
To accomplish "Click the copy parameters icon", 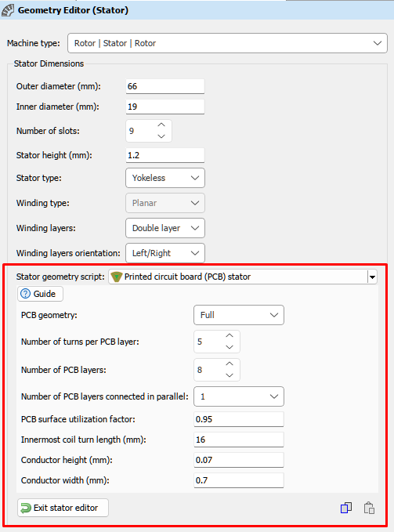I will coord(346,508).
